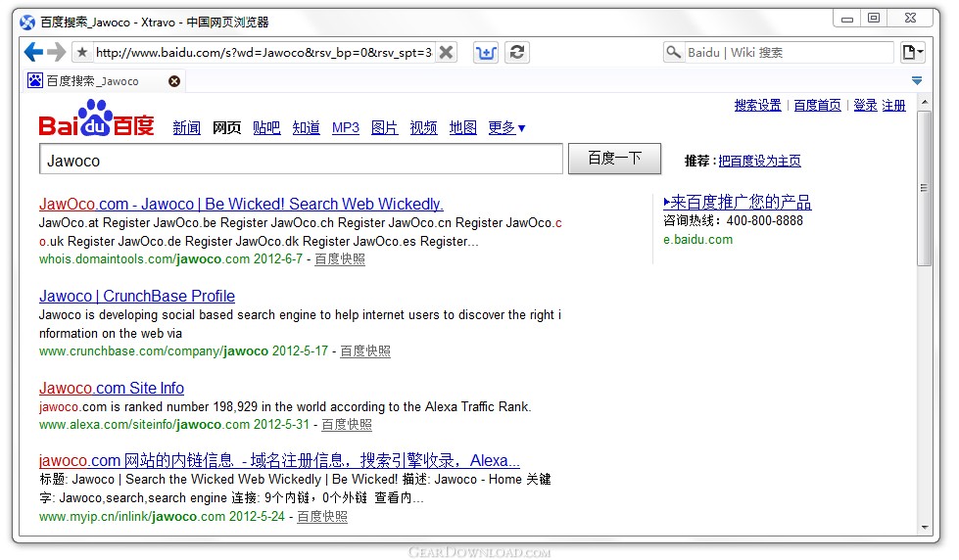Click the 百度一下 search button
The width and height of the screenshot is (959, 560).
coord(614,159)
